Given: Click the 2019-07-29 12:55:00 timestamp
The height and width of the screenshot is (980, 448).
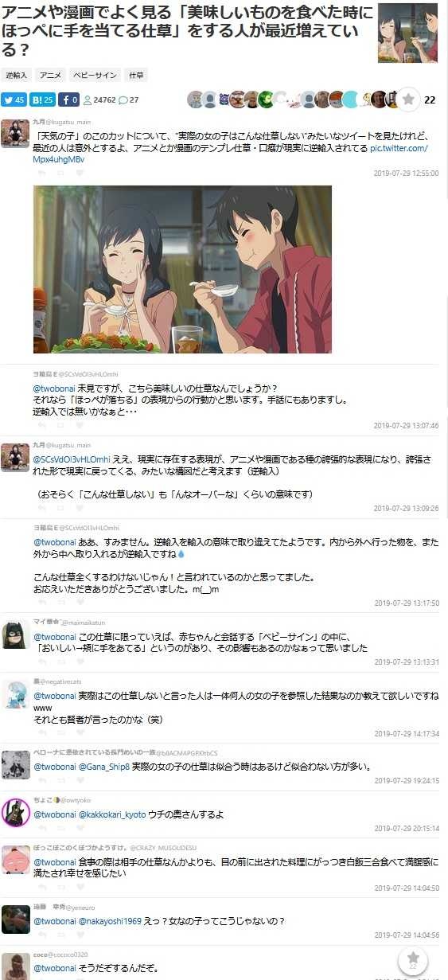Looking at the screenshot, I should pos(406,174).
